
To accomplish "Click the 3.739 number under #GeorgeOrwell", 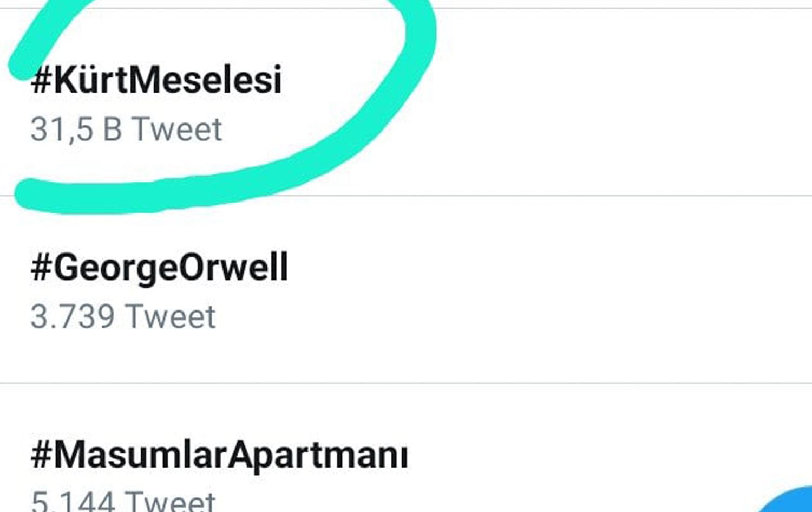I will pos(73,317).
